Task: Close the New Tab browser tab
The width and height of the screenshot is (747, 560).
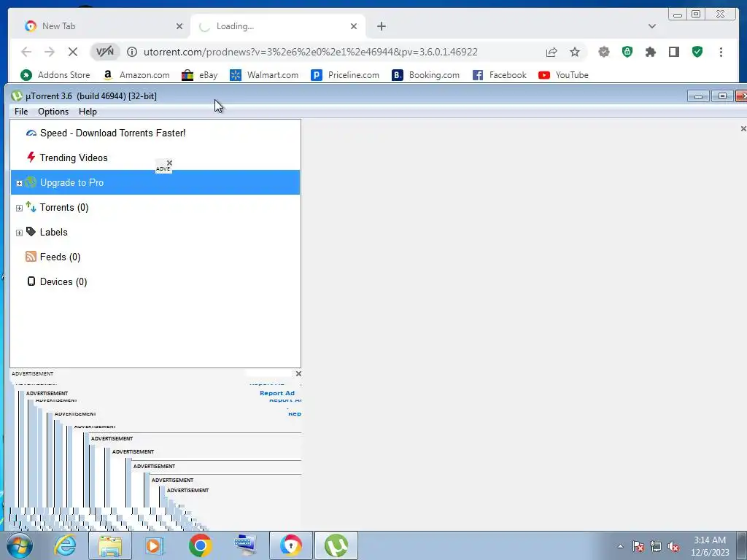Action: (179, 26)
